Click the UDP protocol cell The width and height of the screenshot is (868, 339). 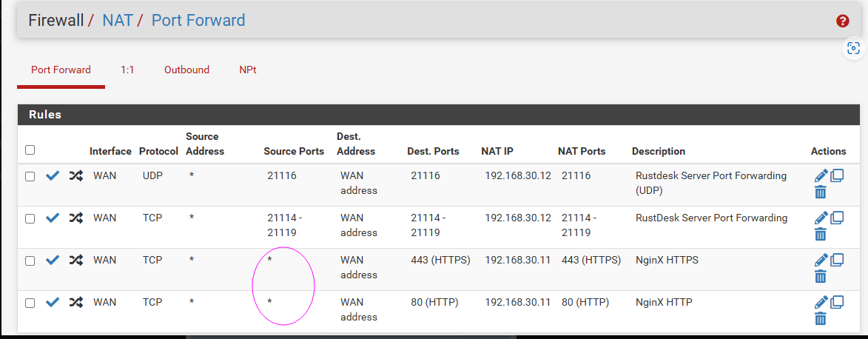[152, 176]
